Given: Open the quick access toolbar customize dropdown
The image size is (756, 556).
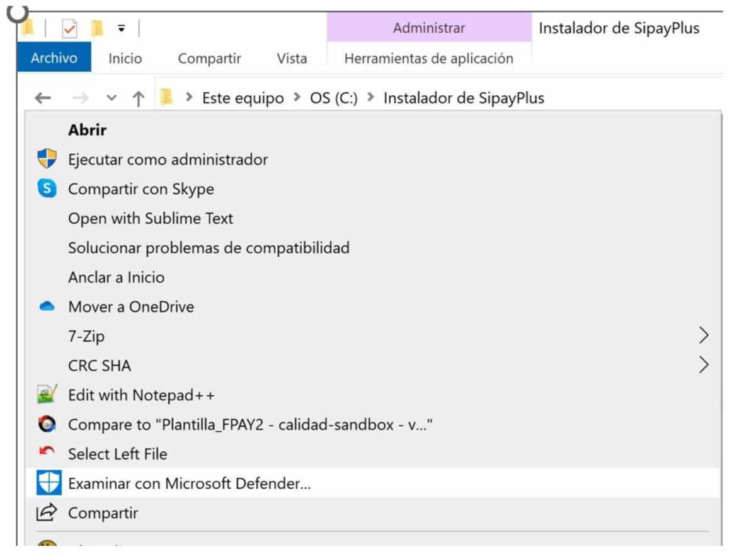Looking at the screenshot, I should coord(122,28).
